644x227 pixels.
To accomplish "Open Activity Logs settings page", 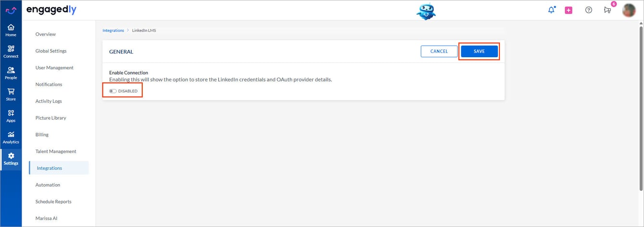I will tap(49, 101).
